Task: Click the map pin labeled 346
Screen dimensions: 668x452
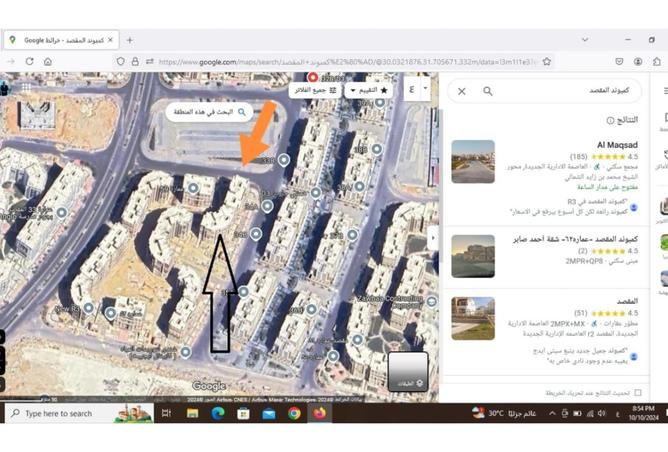Action: coord(256,234)
